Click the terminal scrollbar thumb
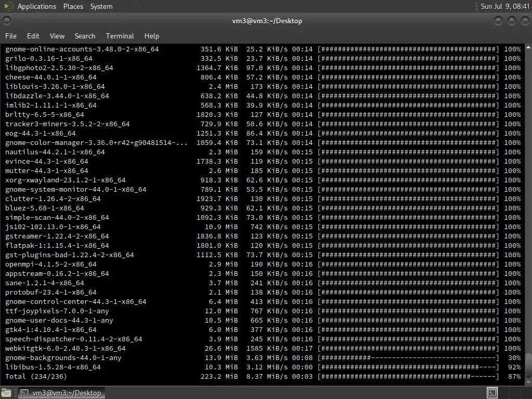532x399 pixels. [528, 365]
